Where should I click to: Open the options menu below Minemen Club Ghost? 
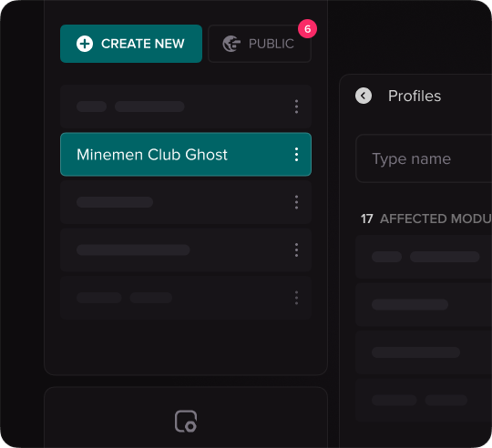tap(296, 202)
